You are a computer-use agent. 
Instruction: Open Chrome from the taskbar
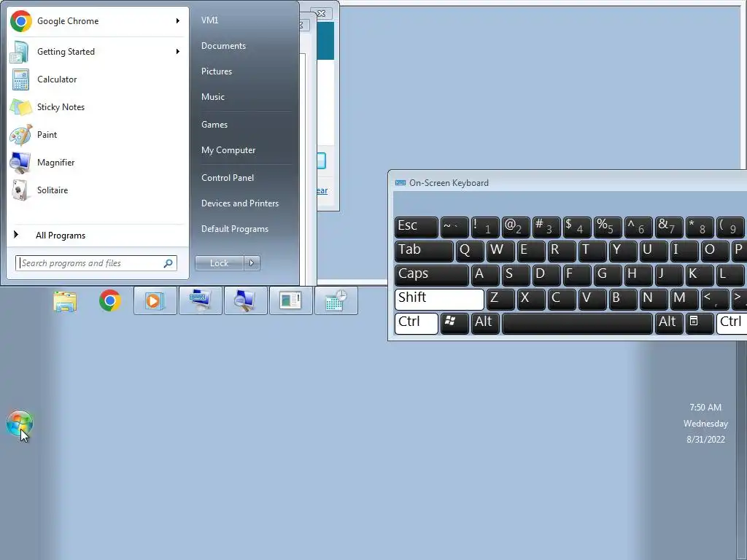click(x=110, y=301)
